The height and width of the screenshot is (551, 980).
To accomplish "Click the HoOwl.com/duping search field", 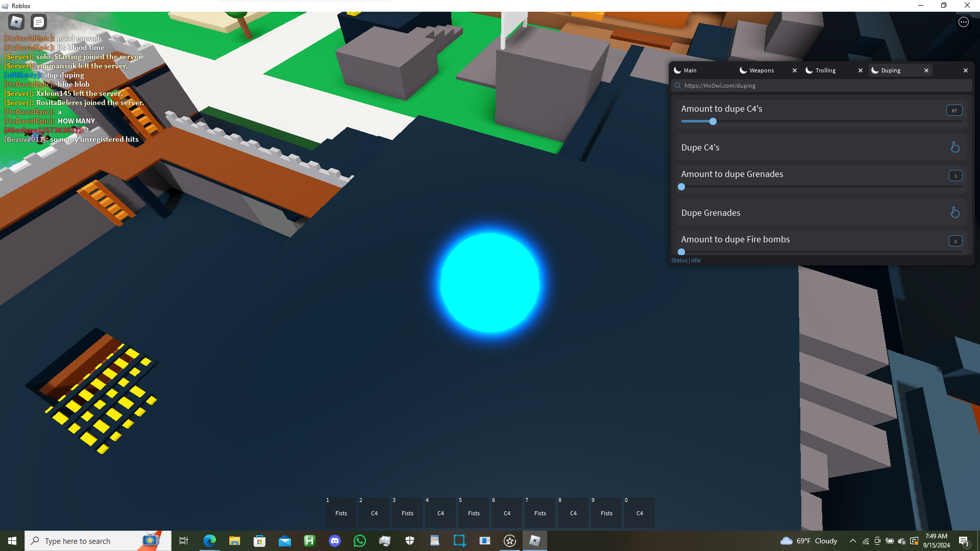I will (x=822, y=86).
